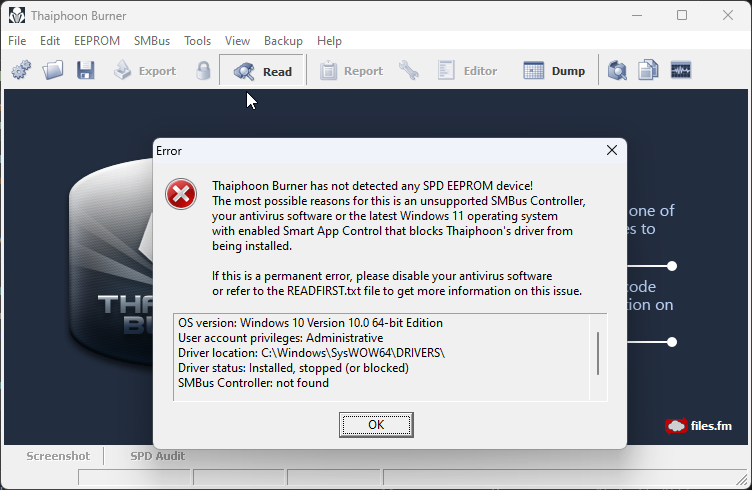Image resolution: width=752 pixels, height=490 pixels.
Task: Open the EEPROM menu
Action: (x=97, y=41)
